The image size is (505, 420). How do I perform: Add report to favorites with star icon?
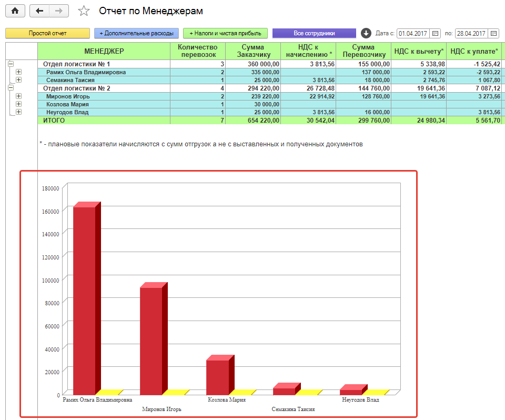(x=84, y=11)
